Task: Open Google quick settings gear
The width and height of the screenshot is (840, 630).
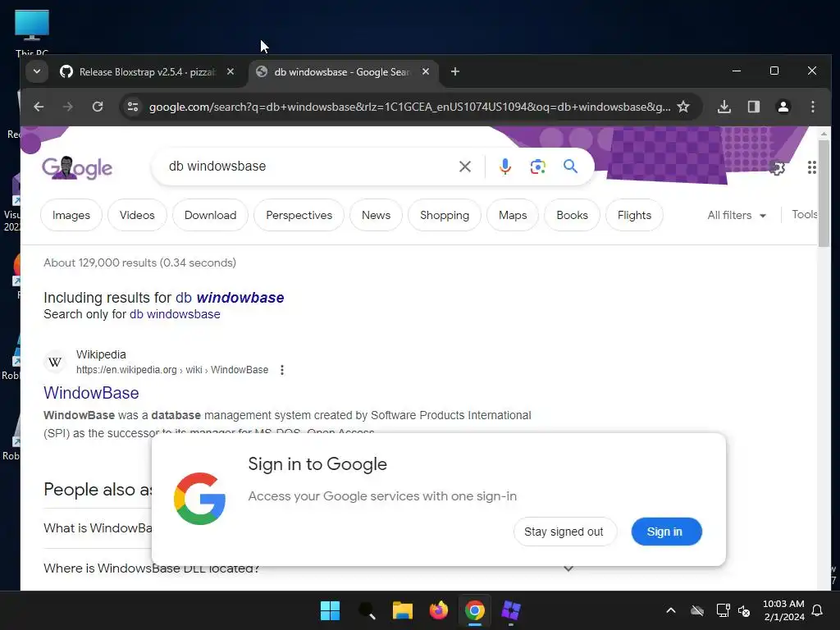Action: [x=777, y=167]
